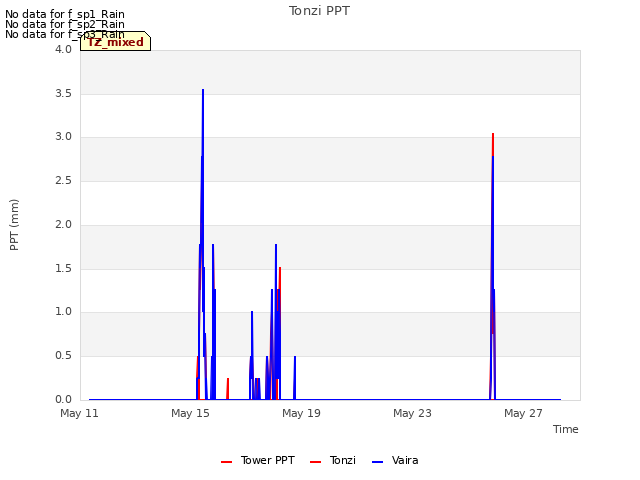This screenshot has width=640, height=480.
Task: Click the 4.0 y-axis tick label
Action: (63, 49)
